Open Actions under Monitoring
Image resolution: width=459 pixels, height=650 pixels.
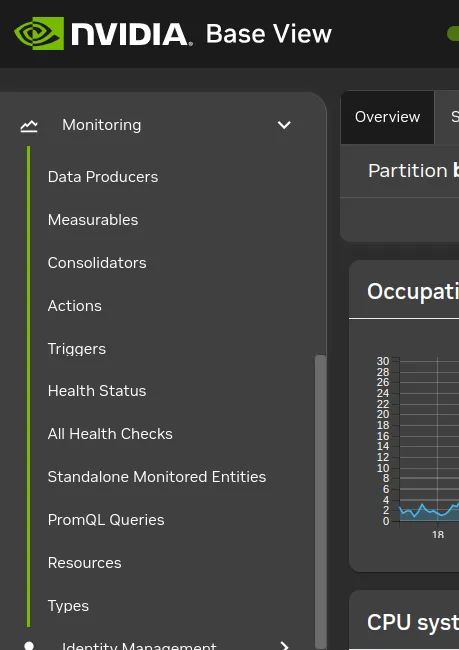(x=75, y=306)
